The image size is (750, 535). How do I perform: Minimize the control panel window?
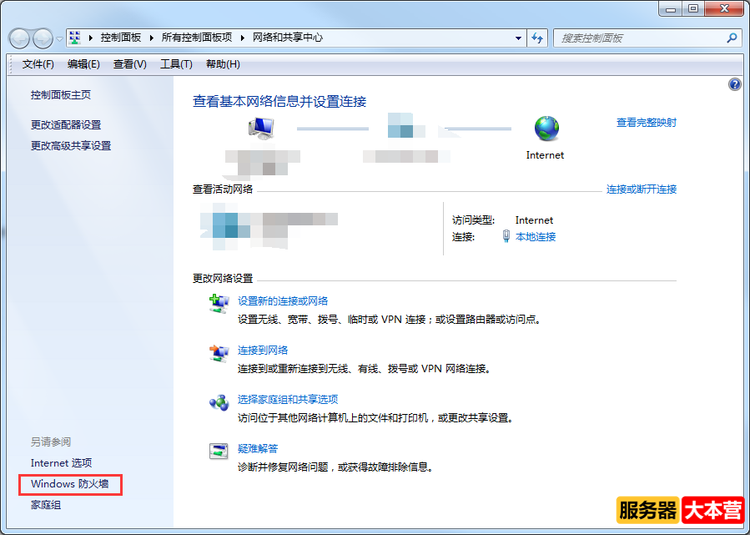(671, 9)
